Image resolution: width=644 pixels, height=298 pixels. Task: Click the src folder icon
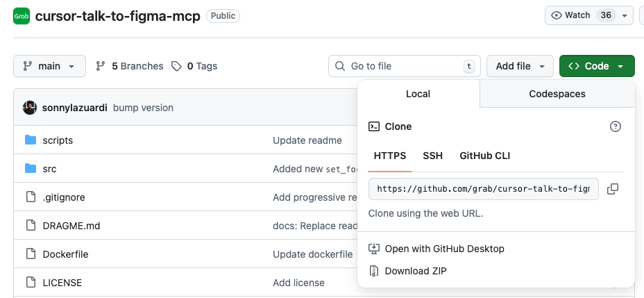[x=31, y=169]
